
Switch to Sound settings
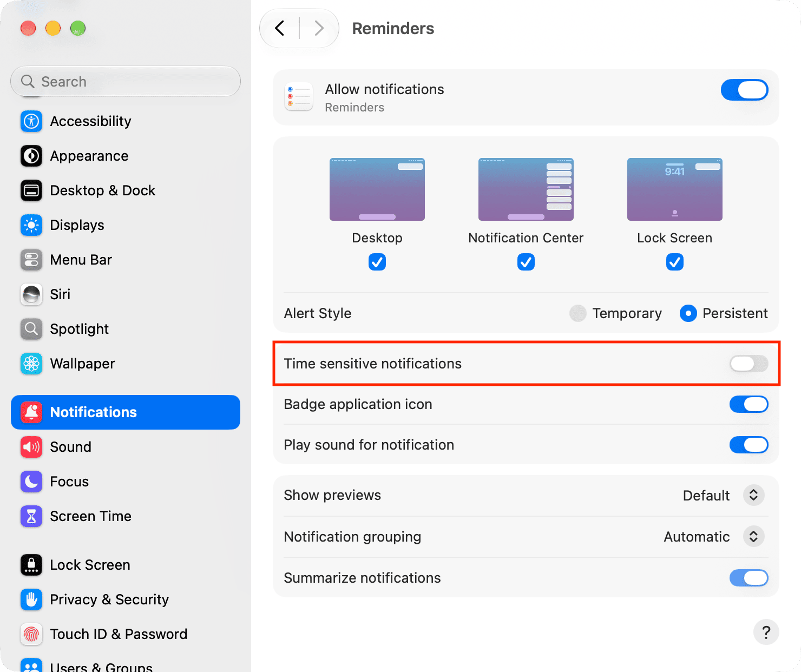coord(70,447)
